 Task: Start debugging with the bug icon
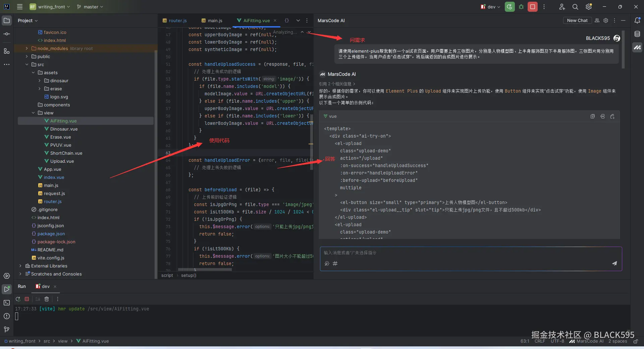[x=521, y=7]
